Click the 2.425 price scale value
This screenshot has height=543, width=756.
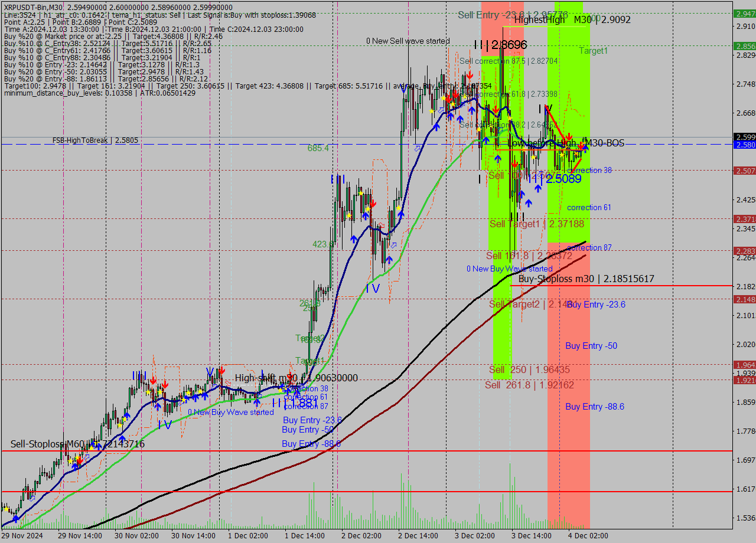(x=745, y=199)
